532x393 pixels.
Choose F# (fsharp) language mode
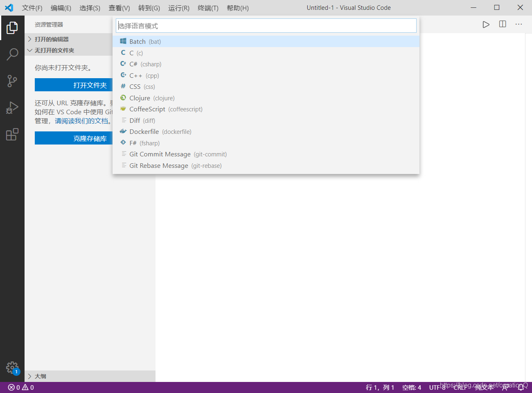coord(266,143)
